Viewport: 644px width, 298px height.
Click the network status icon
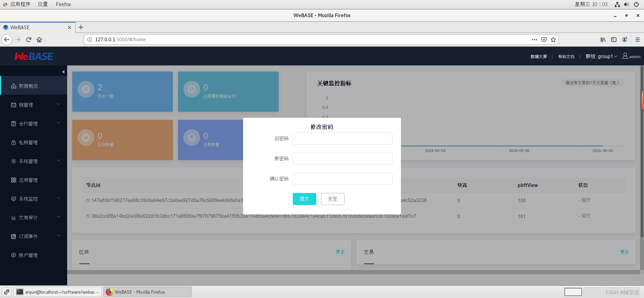click(x=617, y=4)
